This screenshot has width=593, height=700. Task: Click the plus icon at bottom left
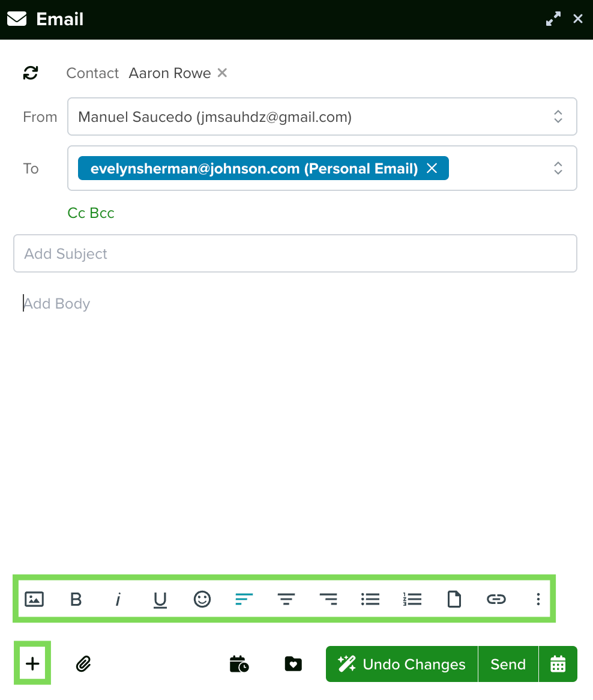(x=32, y=663)
